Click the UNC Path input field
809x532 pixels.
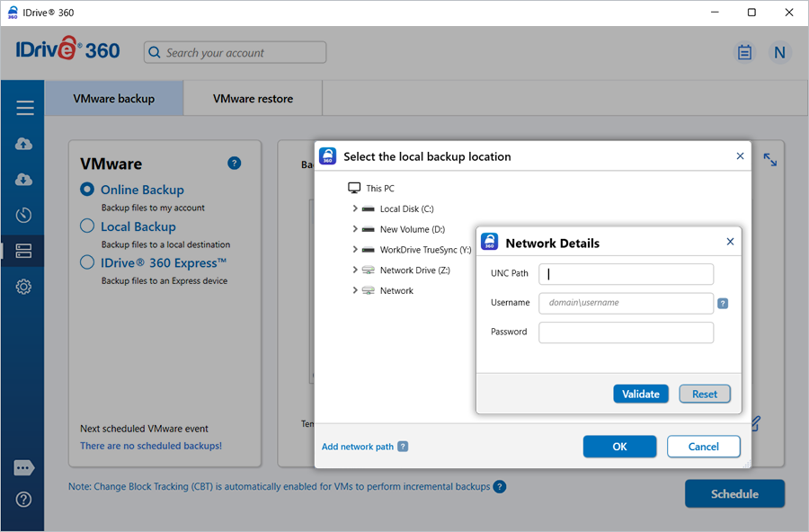point(626,274)
